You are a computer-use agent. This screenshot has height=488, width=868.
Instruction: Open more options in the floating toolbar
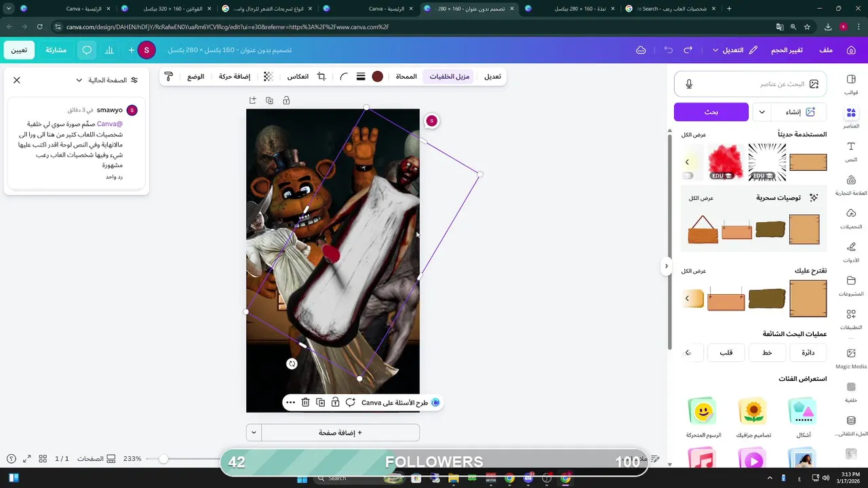pos(290,403)
